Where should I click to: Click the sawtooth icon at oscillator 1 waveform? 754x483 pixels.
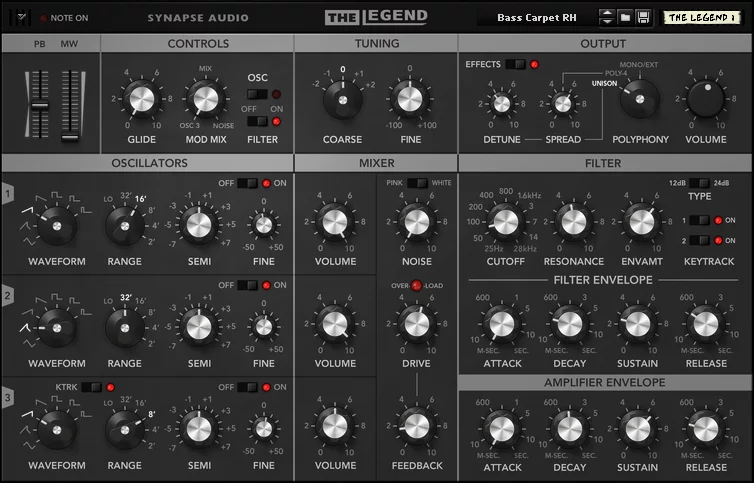pyautogui.click(x=28, y=210)
